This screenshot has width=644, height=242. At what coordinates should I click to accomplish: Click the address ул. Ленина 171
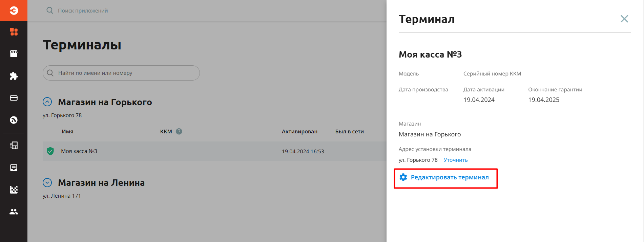click(62, 196)
